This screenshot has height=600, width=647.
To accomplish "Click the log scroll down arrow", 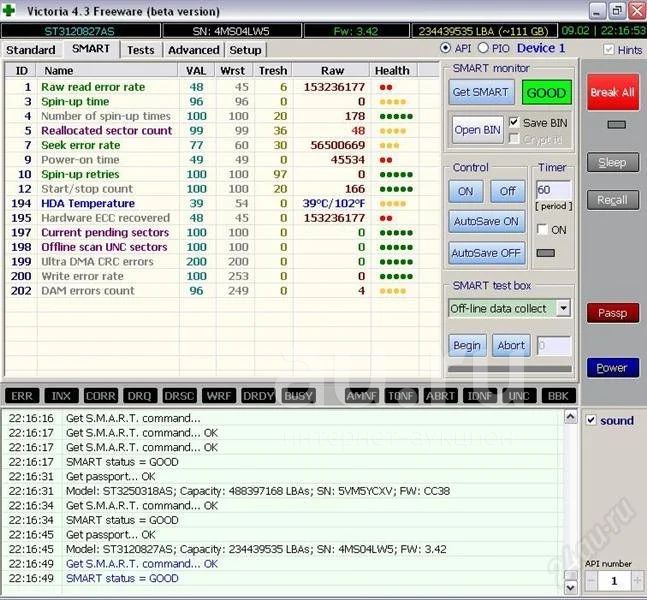I will tap(571, 587).
